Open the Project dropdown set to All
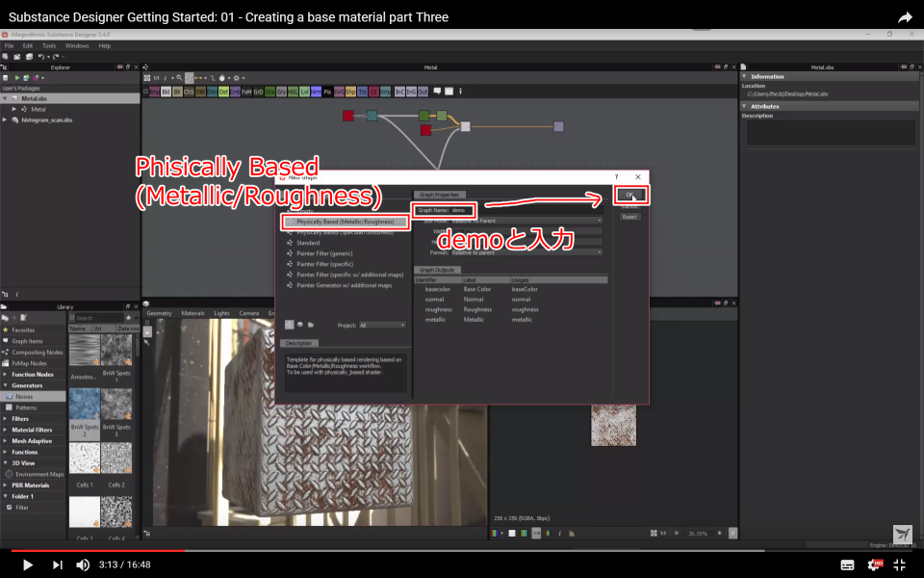This screenshot has height=578, width=924. click(x=382, y=325)
